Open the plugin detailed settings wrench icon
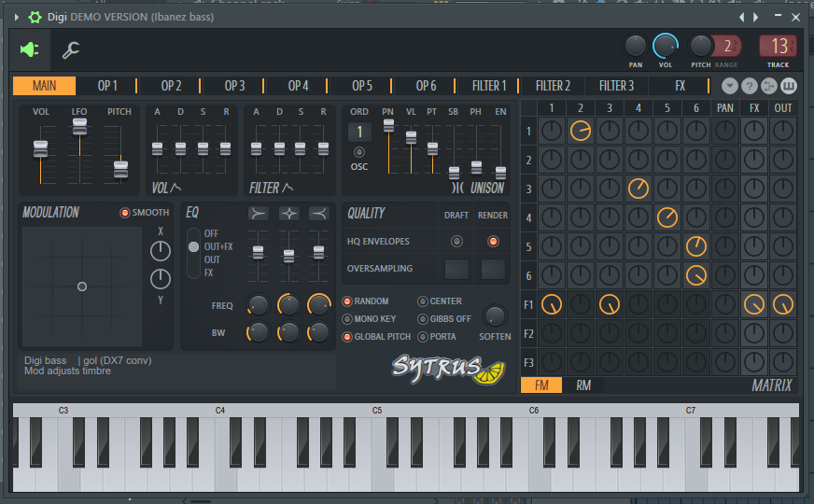The image size is (814, 504). 71,49
